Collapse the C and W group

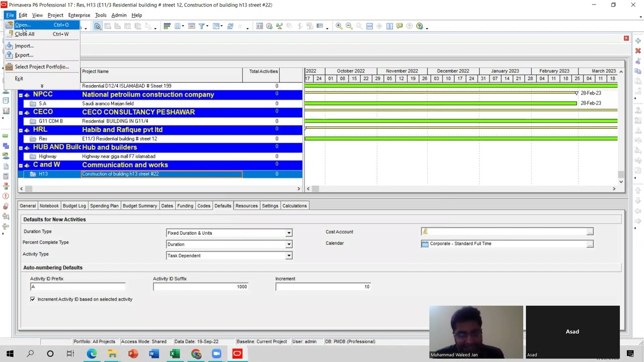click(21, 165)
